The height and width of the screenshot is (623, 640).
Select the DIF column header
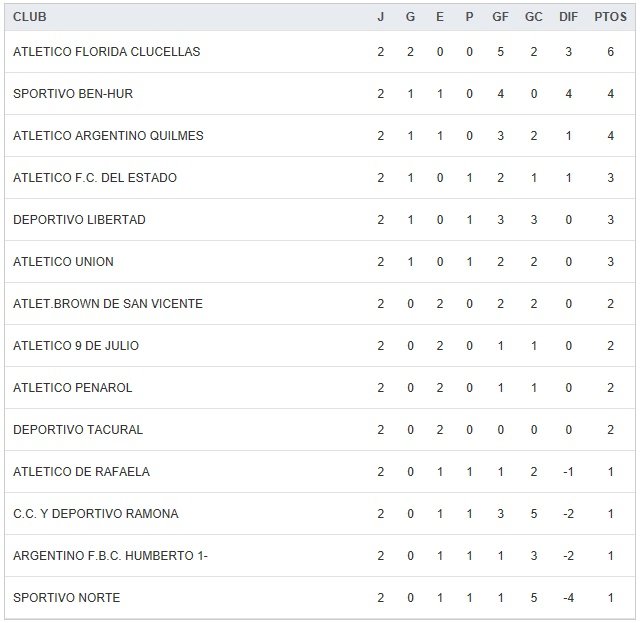coord(568,17)
